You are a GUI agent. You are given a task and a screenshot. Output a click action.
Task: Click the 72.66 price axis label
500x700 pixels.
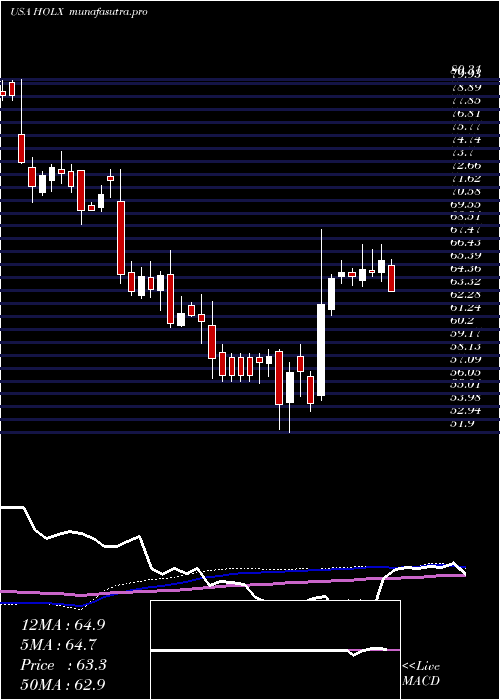coord(465,166)
